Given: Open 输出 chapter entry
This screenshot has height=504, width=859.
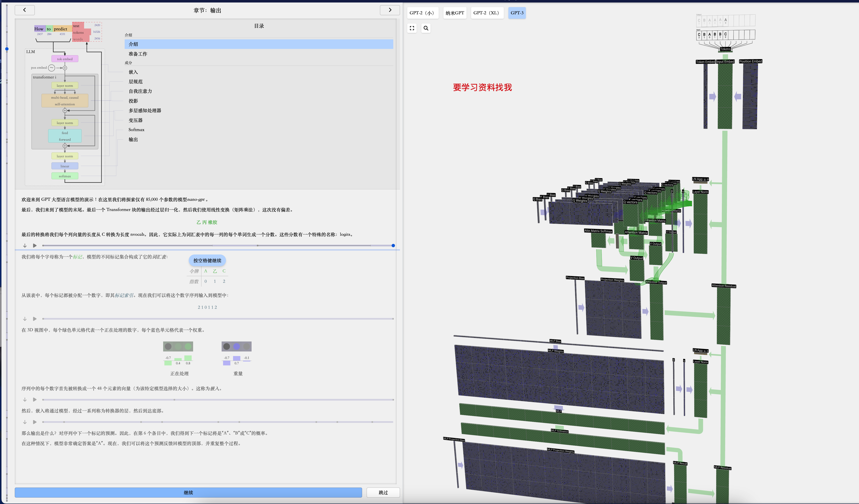Looking at the screenshot, I should 259,139.
